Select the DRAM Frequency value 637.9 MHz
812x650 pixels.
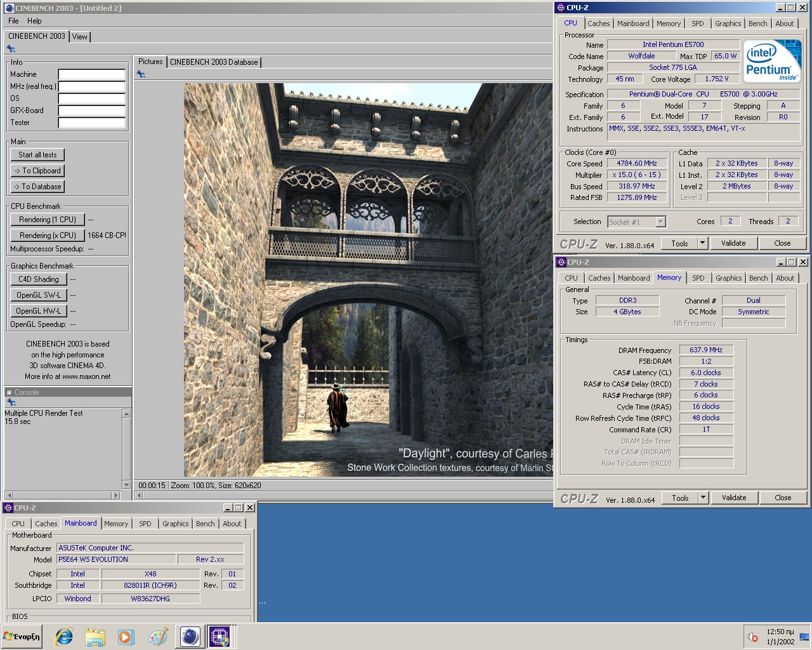point(706,350)
